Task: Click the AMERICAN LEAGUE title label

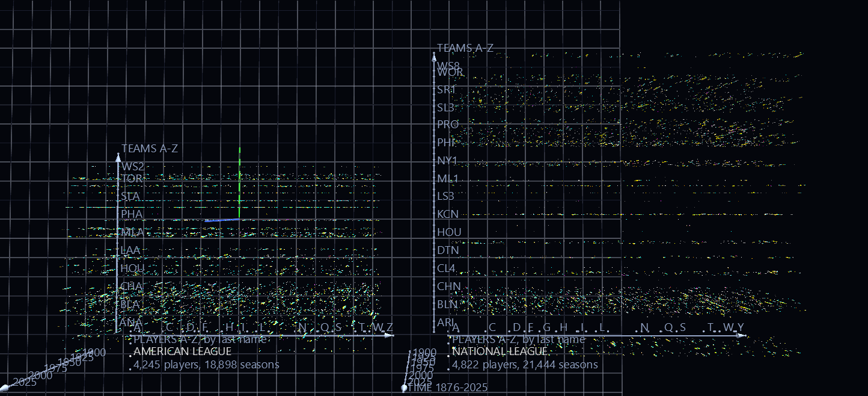Action: 182,351
